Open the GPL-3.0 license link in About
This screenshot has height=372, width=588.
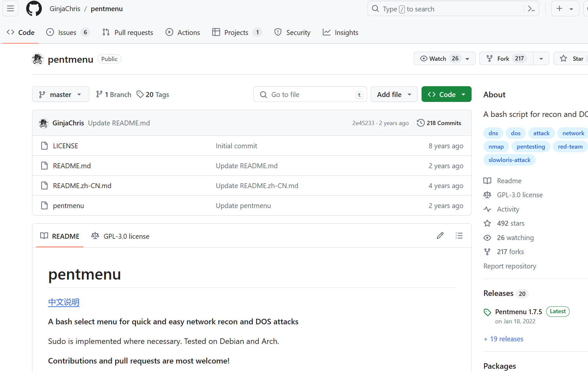513,195
